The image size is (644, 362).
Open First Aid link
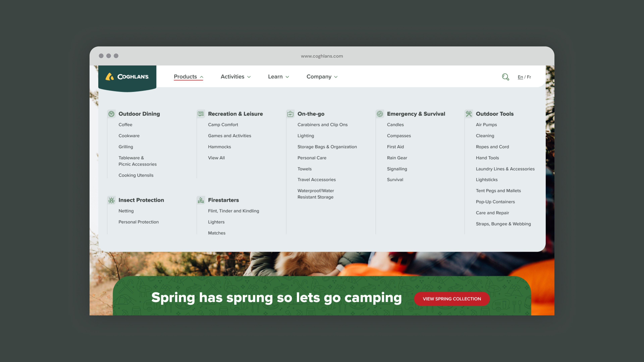(x=395, y=147)
